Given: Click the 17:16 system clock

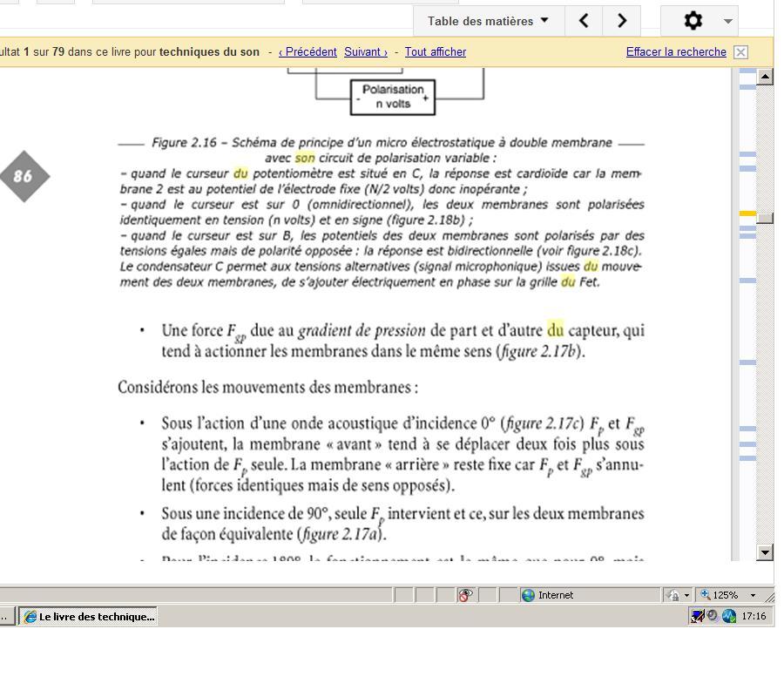Looking at the screenshot, I should pos(754,616).
